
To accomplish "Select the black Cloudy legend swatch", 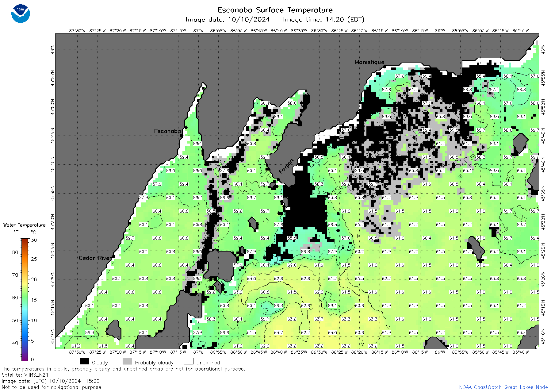I will pos(84,361).
